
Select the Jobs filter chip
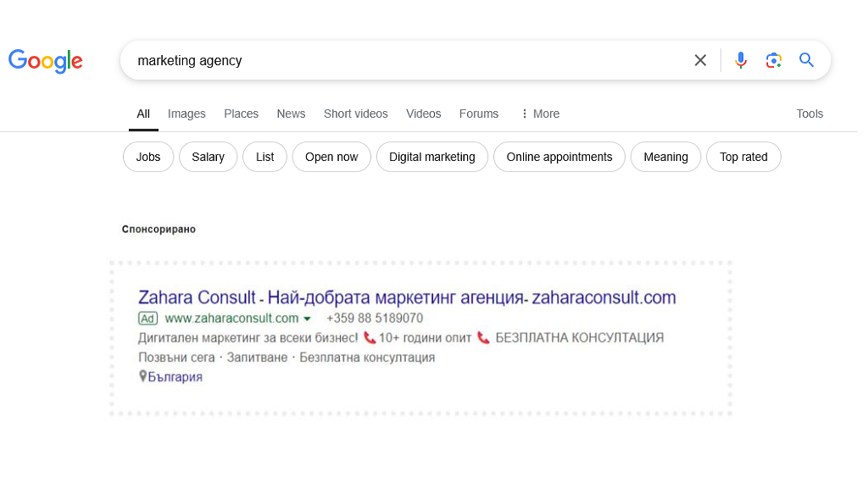tap(148, 157)
